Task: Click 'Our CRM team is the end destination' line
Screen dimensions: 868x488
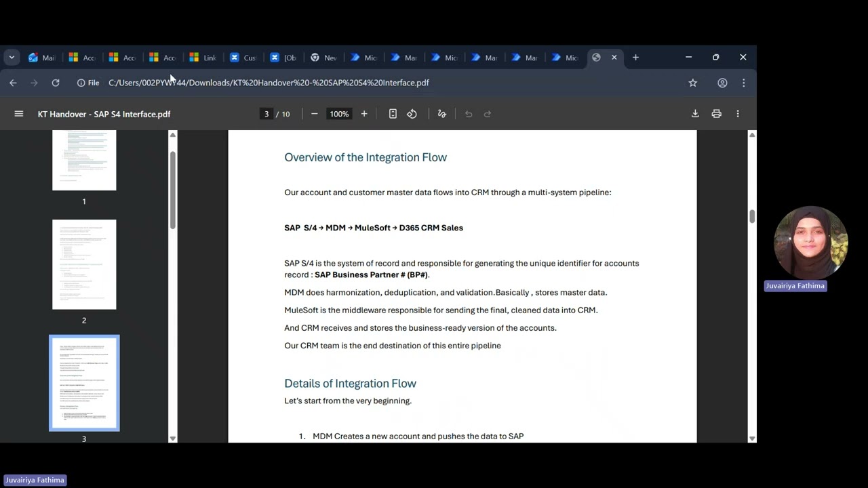Action: [x=393, y=346]
